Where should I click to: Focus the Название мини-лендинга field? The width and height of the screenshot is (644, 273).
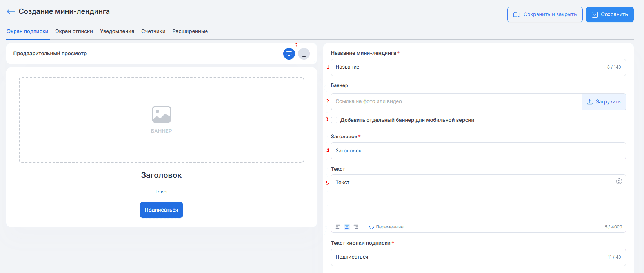coord(478,67)
